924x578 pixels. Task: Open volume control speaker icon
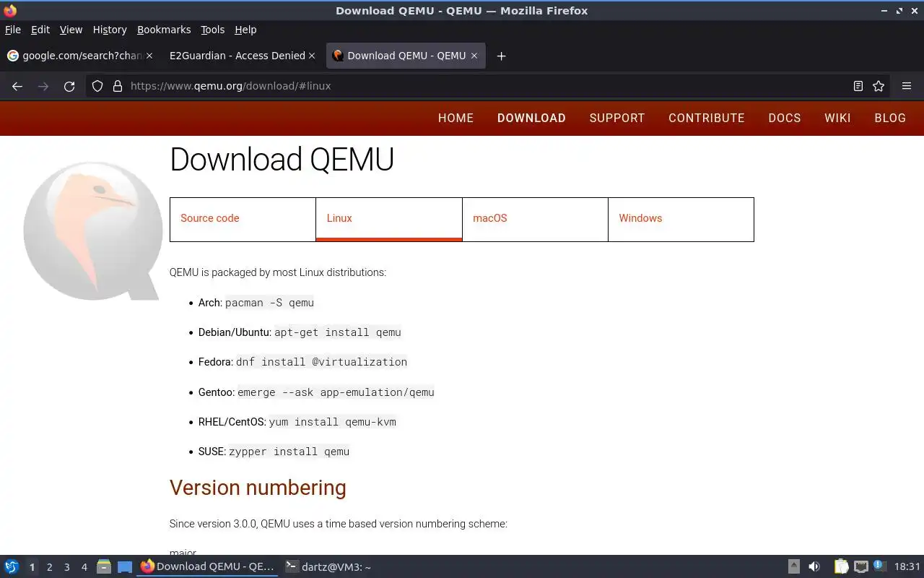click(814, 567)
